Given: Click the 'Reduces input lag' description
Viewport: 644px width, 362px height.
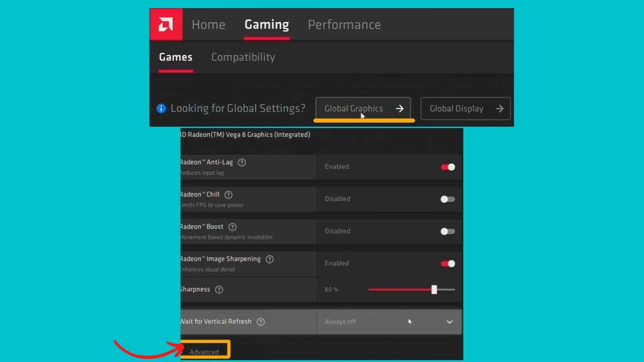Looking at the screenshot, I should [202, 173].
